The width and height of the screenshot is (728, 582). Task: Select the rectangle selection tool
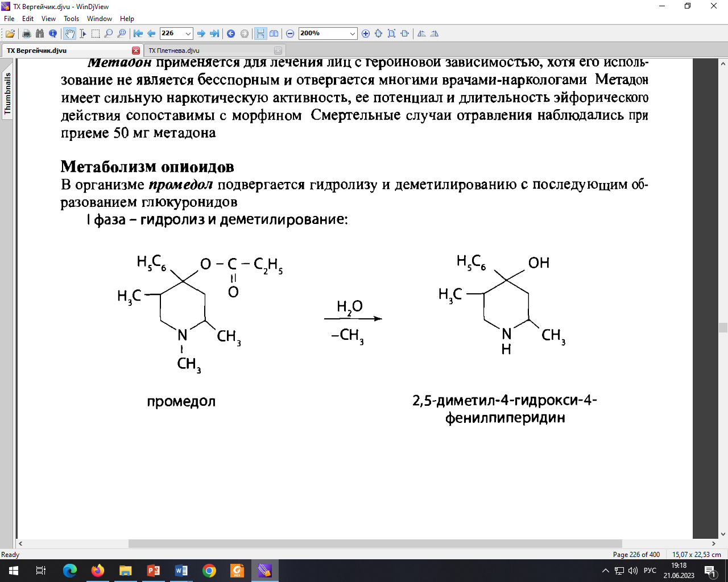96,34
